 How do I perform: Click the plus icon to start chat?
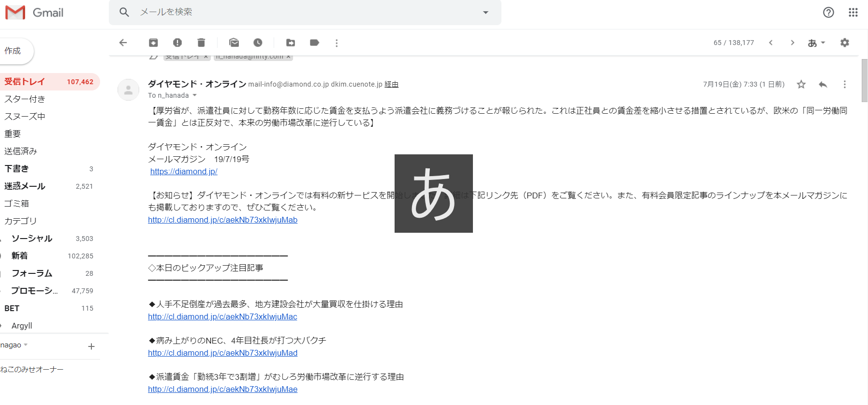click(x=91, y=346)
